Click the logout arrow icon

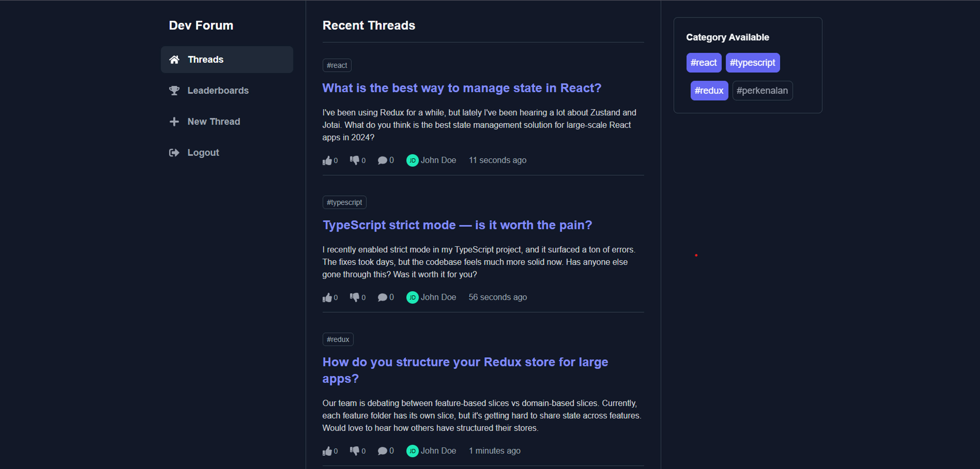click(174, 153)
